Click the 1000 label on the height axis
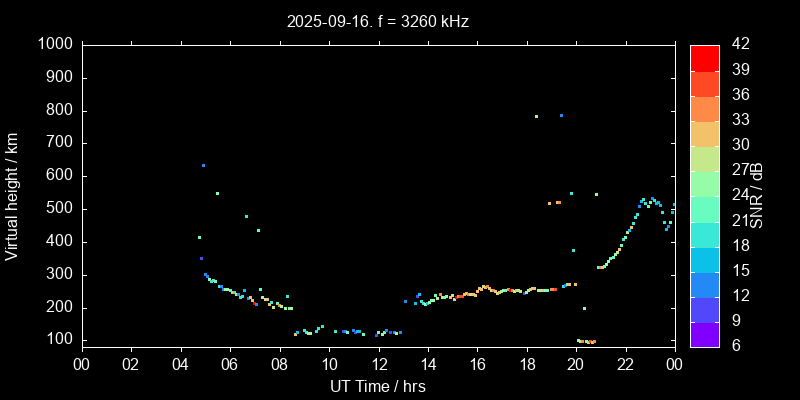 54,45
